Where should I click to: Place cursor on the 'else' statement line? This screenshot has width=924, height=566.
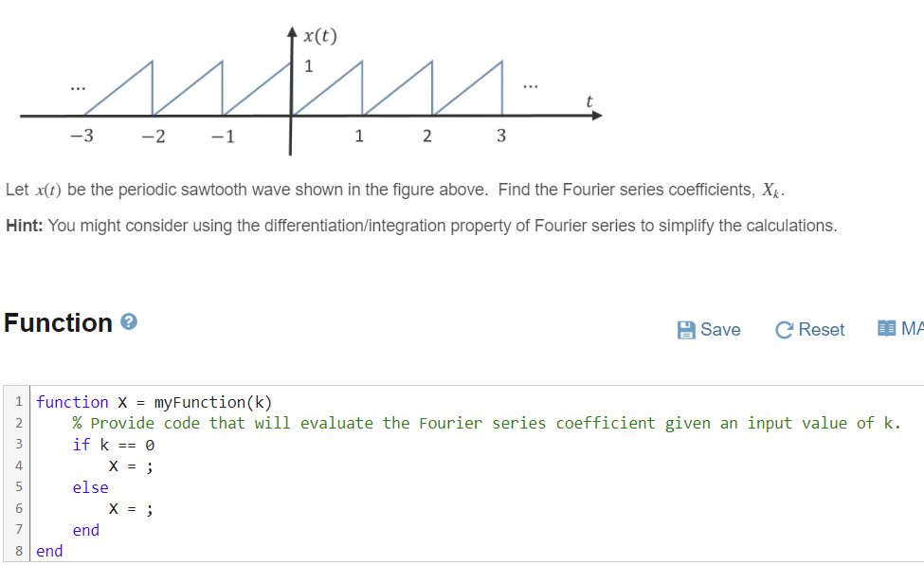(90, 487)
